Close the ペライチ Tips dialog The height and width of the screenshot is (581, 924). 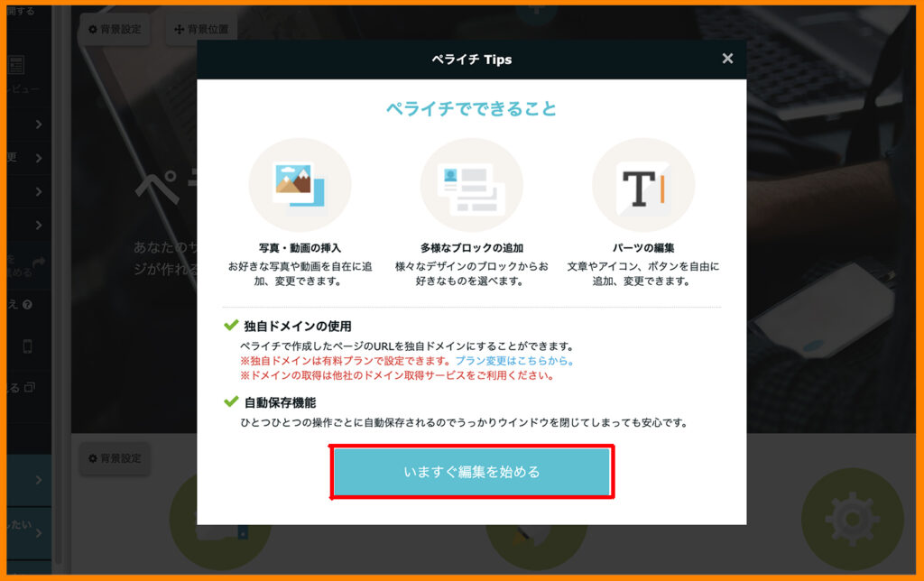(x=727, y=59)
